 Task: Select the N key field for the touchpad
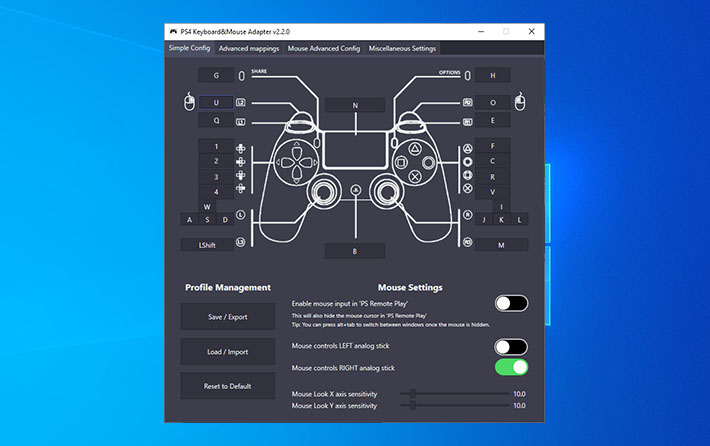355,105
